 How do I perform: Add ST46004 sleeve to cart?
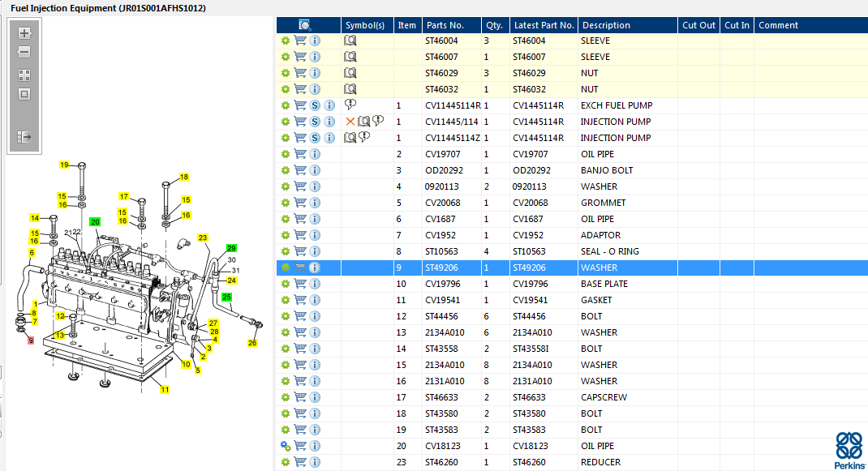300,41
